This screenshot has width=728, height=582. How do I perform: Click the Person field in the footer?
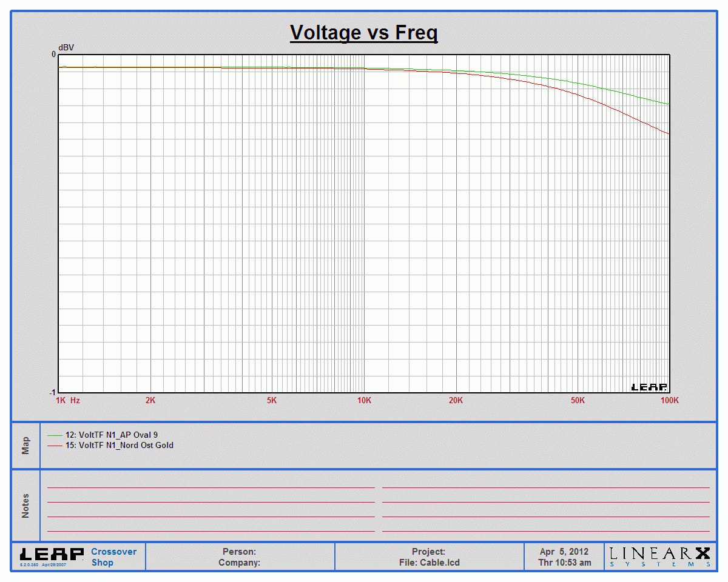coord(239,552)
